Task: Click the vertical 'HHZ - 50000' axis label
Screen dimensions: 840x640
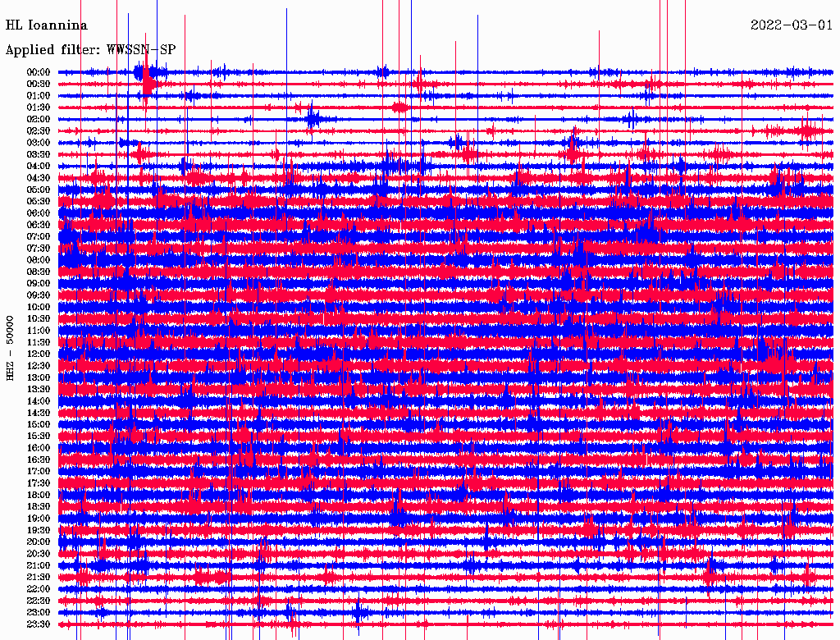Action: 10,349
